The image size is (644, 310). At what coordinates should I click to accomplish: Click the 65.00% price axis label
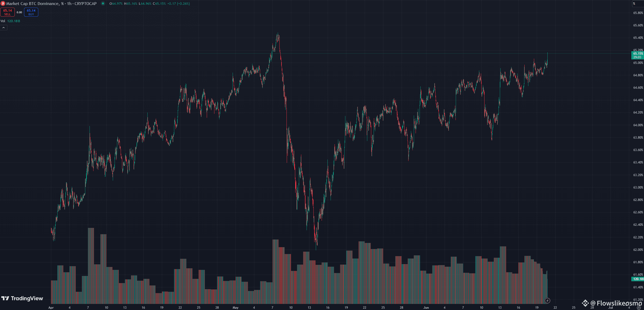[x=638, y=63]
